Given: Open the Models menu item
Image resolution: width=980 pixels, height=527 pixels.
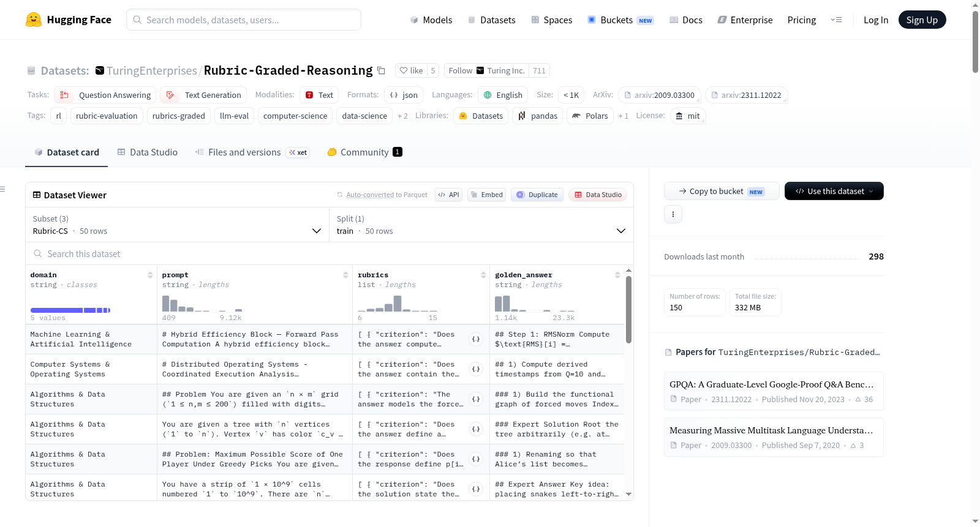Looking at the screenshot, I should pyautogui.click(x=431, y=20).
